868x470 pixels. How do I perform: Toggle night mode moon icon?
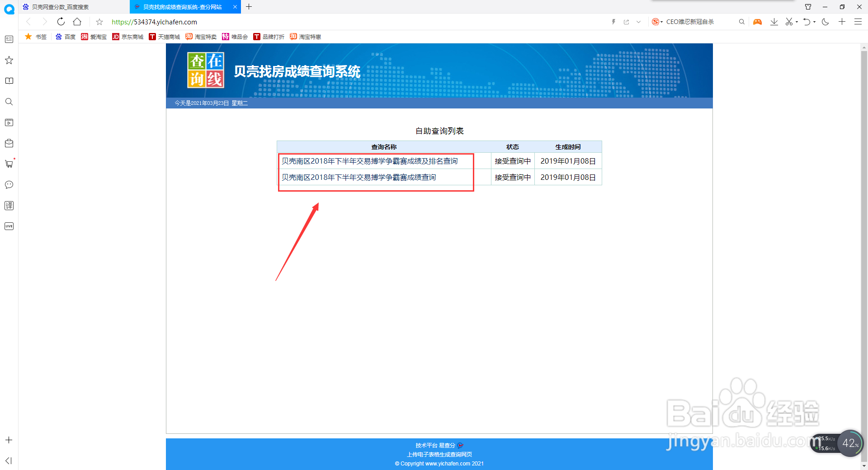pyautogui.click(x=826, y=22)
